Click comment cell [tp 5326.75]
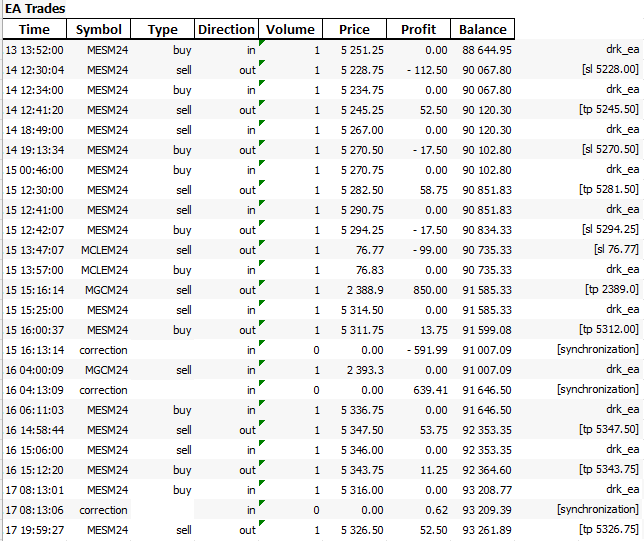 pyautogui.click(x=609, y=529)
